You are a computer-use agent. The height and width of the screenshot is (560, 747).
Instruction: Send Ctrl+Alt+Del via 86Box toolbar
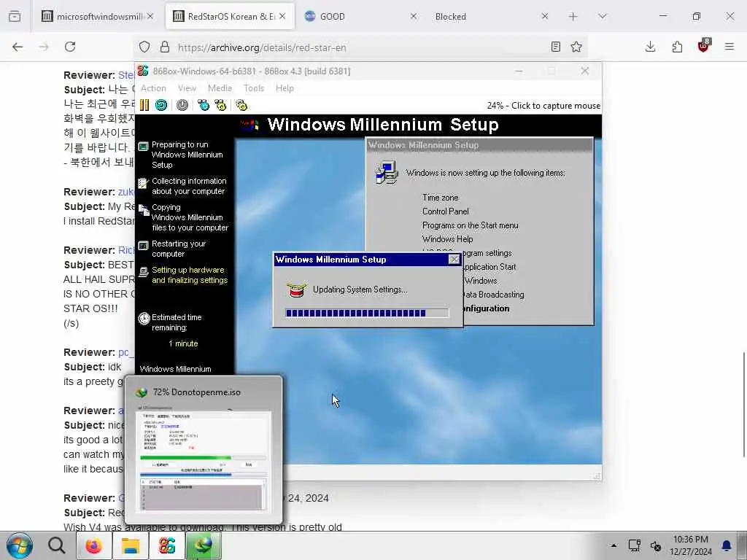204,105
